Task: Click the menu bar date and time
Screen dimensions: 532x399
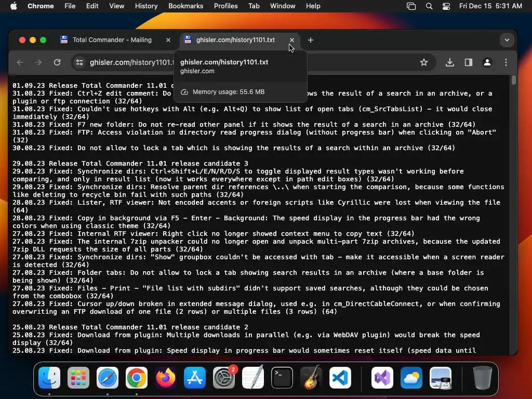Action: click(x=490, y=6)
